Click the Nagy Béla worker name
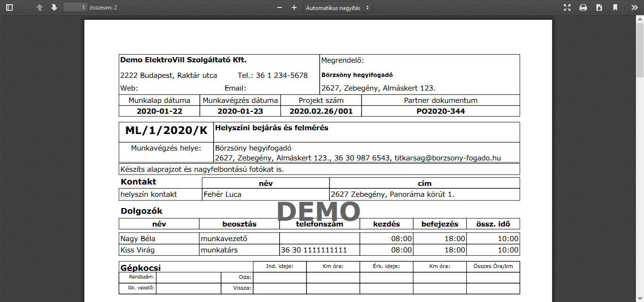 click(x=138, y=239)
